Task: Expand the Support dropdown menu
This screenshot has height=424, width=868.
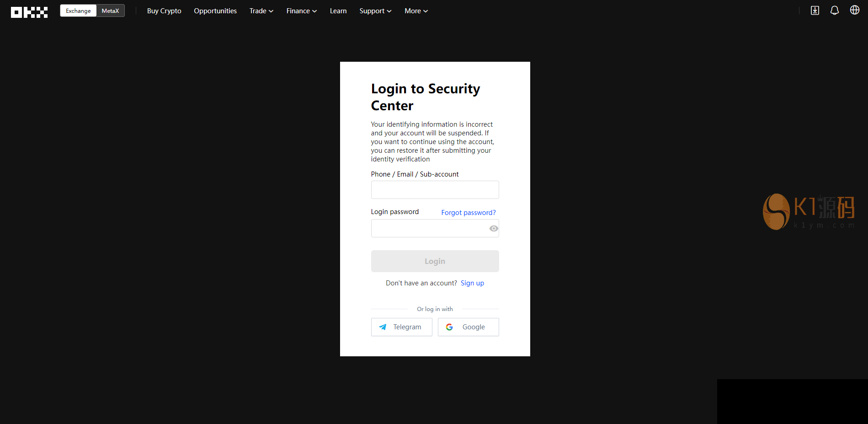Action: coord(375,11)
